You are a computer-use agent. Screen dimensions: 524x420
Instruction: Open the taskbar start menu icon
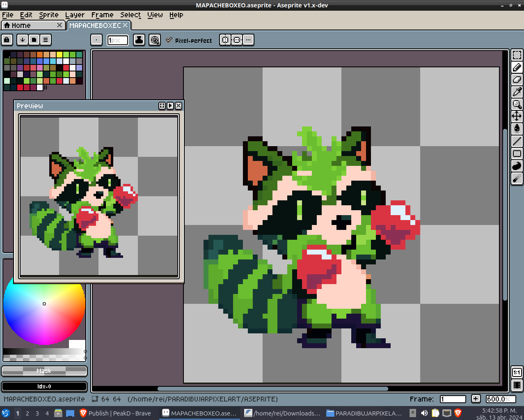point(6,413)
